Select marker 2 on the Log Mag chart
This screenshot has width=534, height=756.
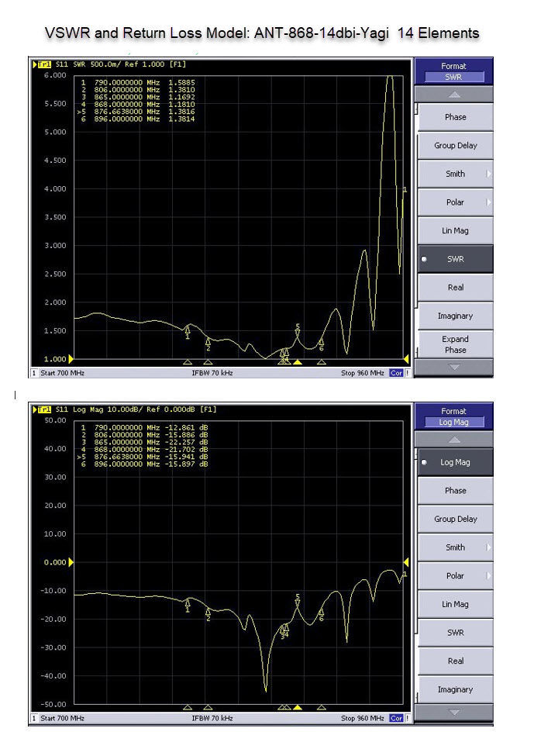coord(208,614)
